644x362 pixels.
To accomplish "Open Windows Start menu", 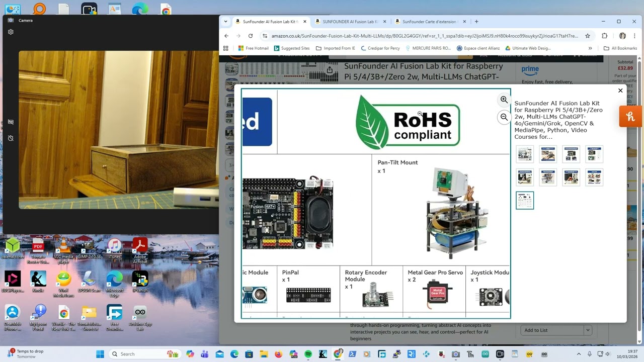I will 100,354.
